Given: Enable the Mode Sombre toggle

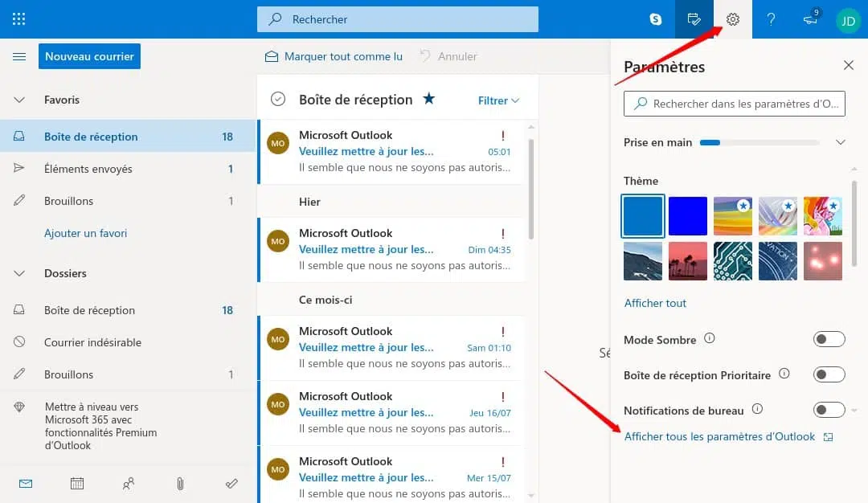Looking at the screenshot, I should pos(829,340).
